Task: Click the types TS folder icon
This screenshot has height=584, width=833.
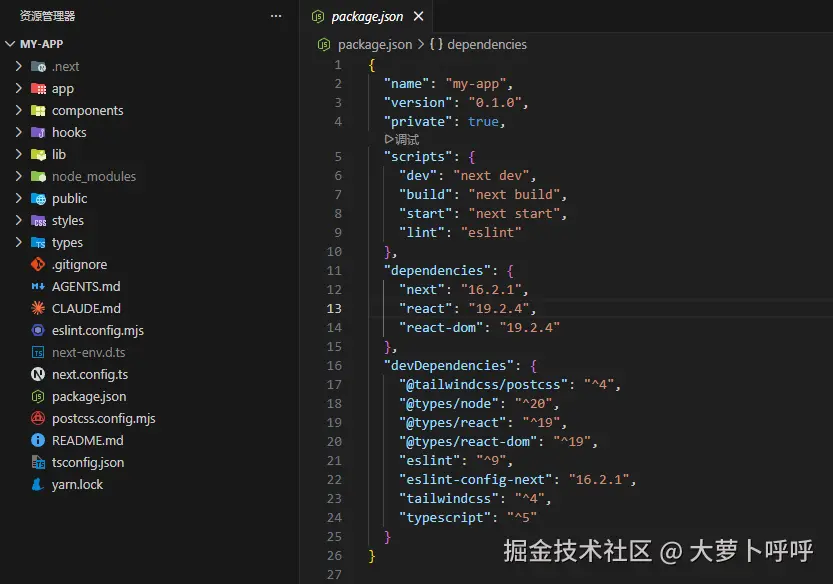Action: [x=38, y=243]
